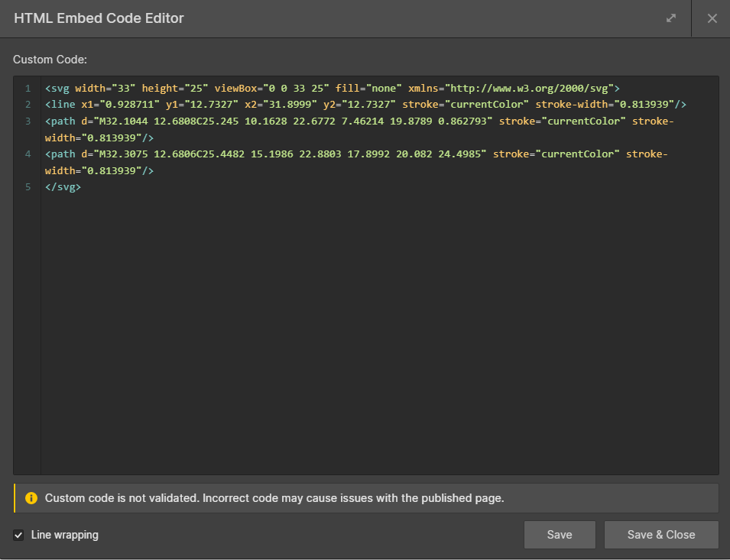The height and width of the screenshot is (560, 730).
Task: Click the code validation warning message
Action: click(x=274, y=498)
